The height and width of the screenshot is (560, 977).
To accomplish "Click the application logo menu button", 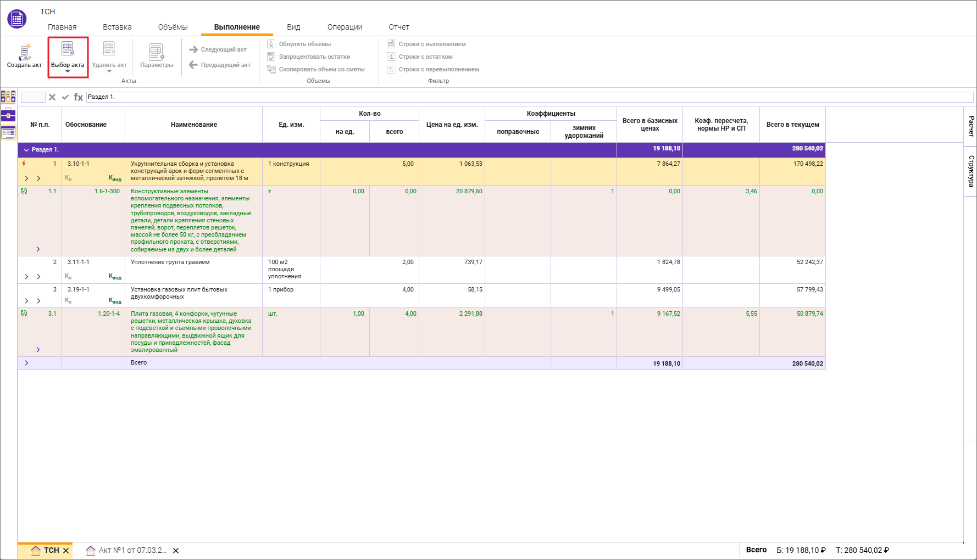I will (x=17, y=19).
